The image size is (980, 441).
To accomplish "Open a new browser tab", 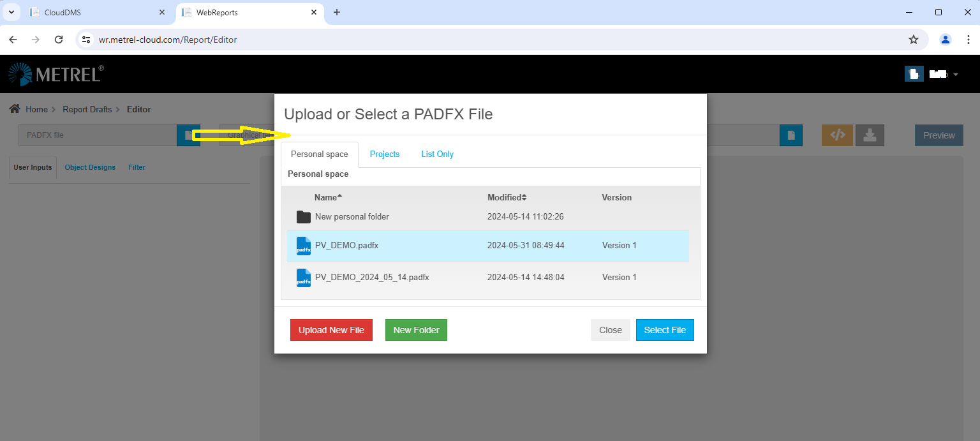I will pos(337,12).
